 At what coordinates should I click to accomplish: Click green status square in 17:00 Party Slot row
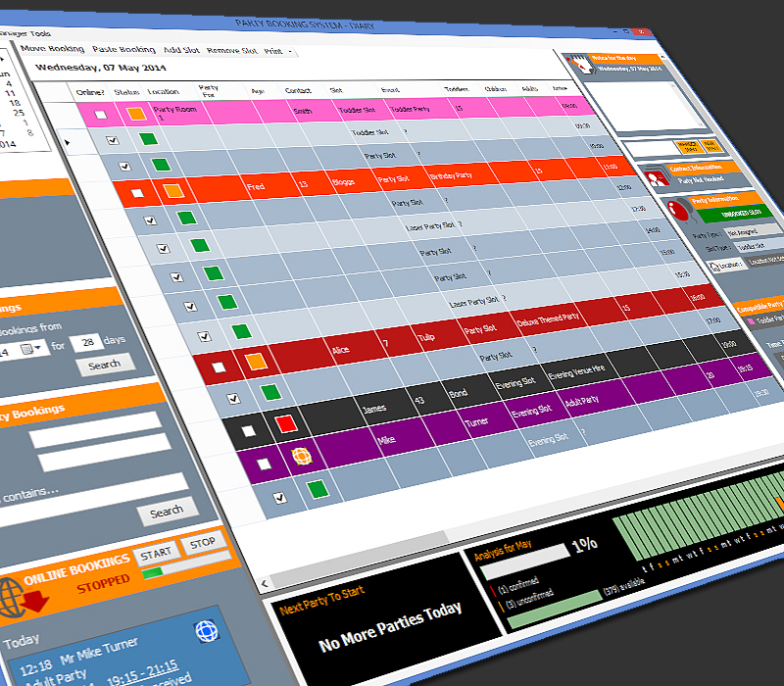point(271,392)
